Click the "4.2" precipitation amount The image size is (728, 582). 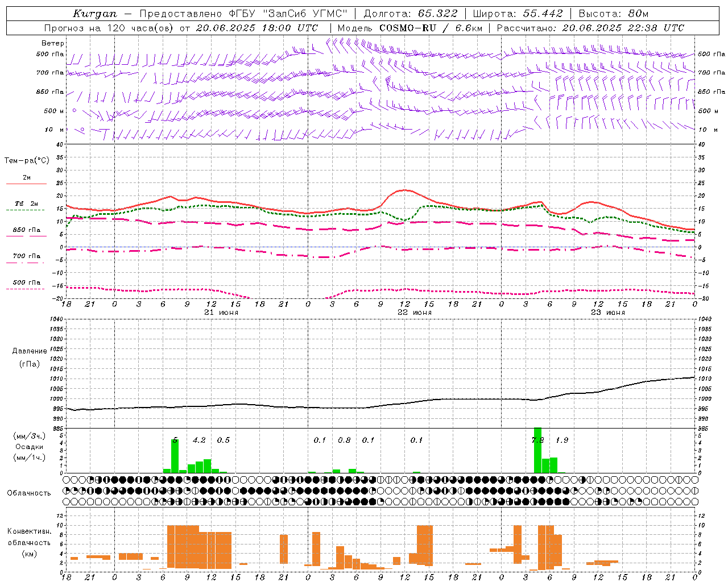199,440
